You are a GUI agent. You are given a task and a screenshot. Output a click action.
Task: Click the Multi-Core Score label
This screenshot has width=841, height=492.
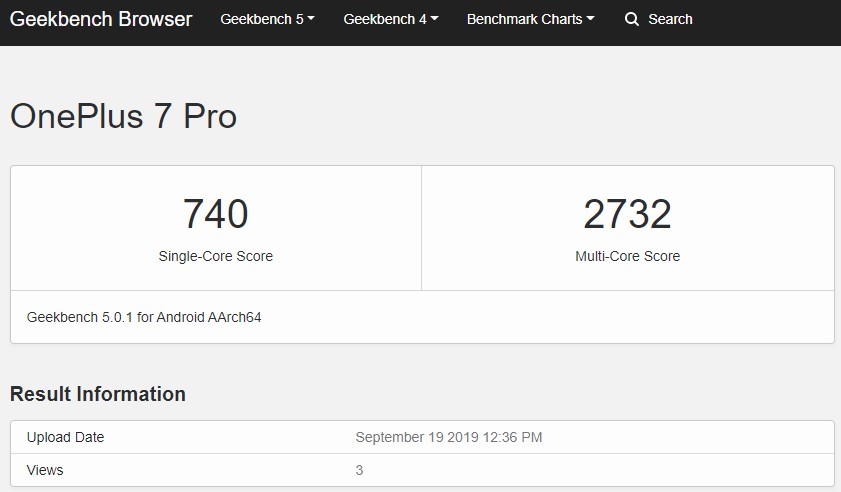click(628, 256)
